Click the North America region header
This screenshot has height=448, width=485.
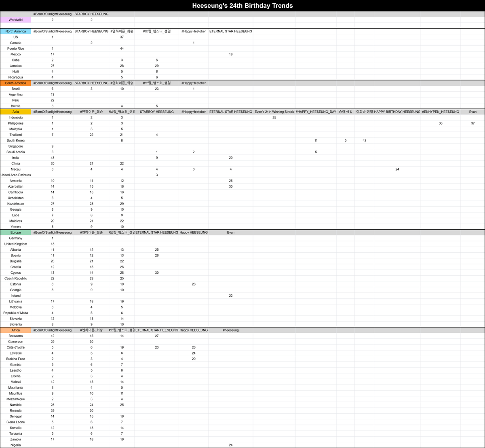tap(16, 31)
